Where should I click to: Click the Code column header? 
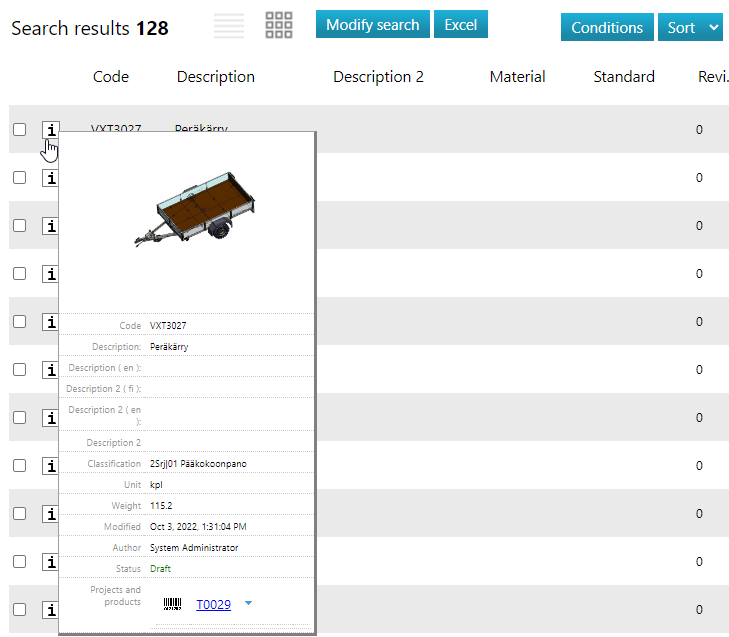[x=111, y=77]
